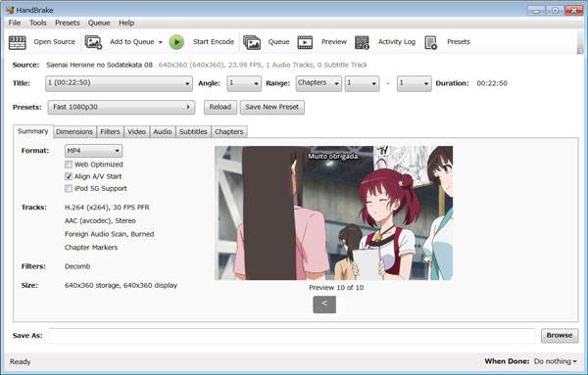The height and width of the screenshot is (375, 588).
Task: Click Foreign Audio Scan, Burned text
Action: (109, 234)
